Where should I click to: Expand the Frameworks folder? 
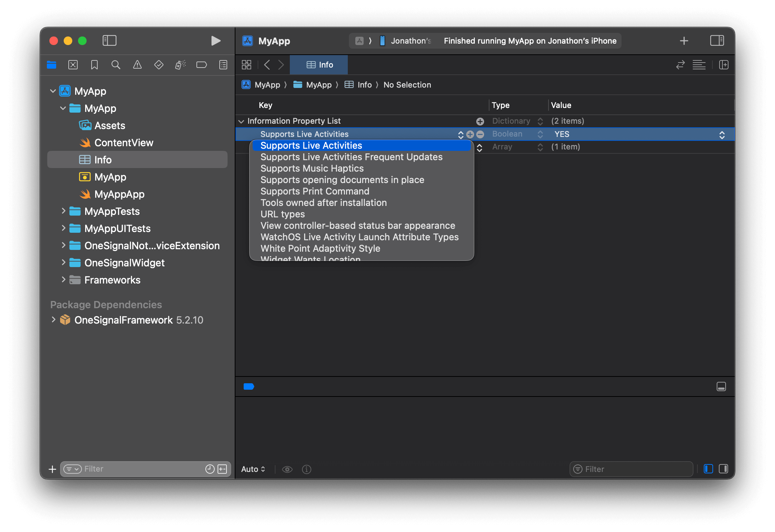[63, 280]
